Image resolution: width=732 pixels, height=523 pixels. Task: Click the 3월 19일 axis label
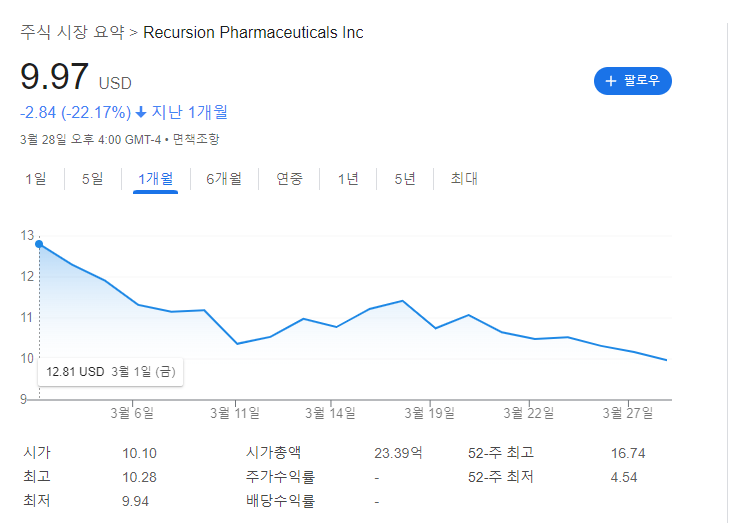(429, 413)
